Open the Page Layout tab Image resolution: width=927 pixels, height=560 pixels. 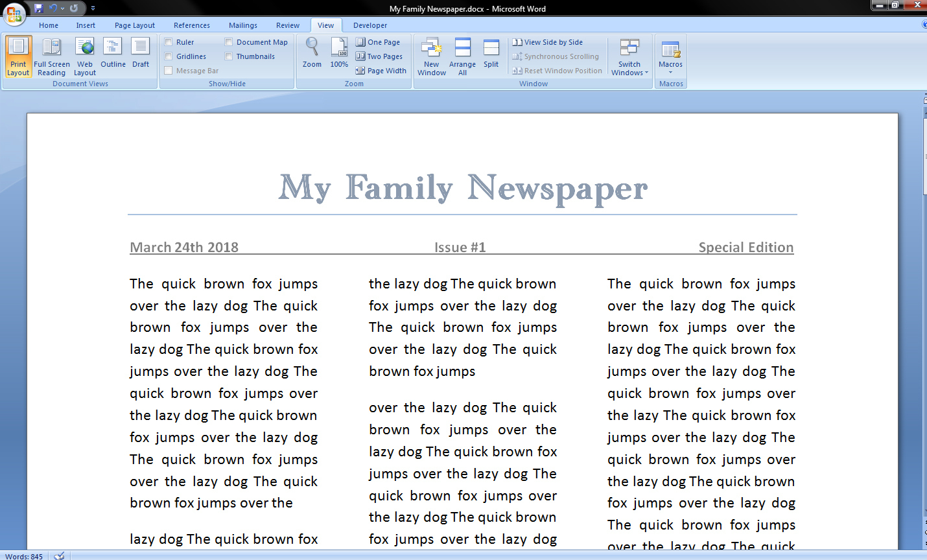[135, 25]
